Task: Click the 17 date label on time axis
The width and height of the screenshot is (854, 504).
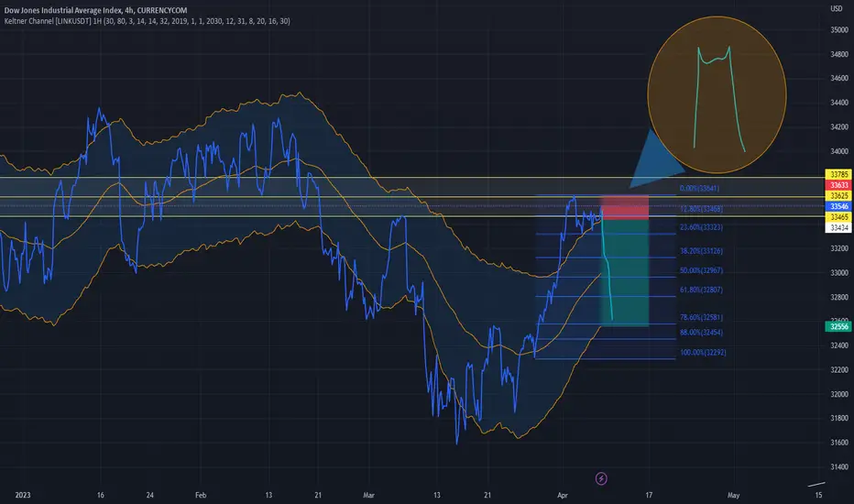Action: coord(649,495)
